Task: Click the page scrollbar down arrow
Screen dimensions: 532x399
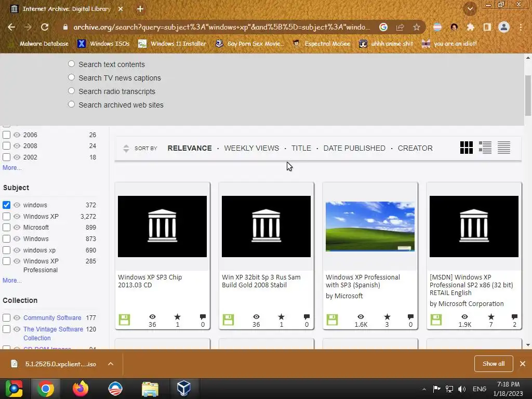Action: (528, 345)
